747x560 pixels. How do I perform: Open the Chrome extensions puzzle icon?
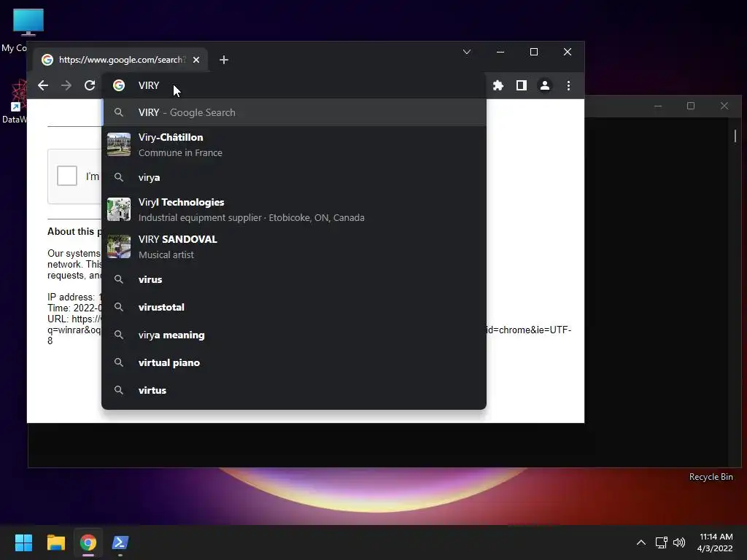tap(498, 85)
